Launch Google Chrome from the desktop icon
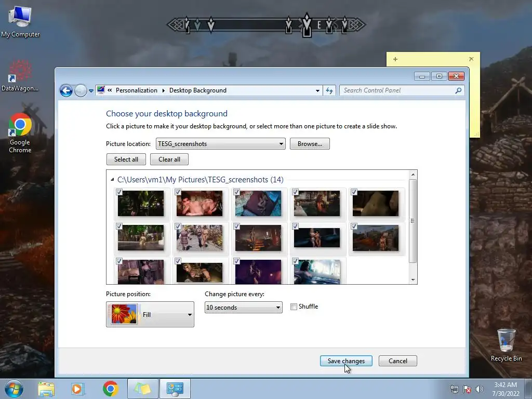The width and height of the screenshot is (532, 399). 20,134
